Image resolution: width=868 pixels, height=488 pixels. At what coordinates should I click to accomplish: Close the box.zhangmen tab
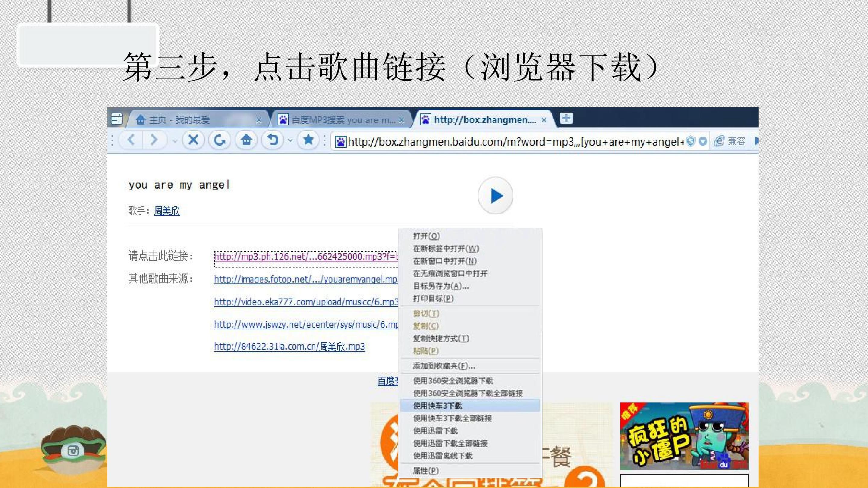coord(543,120)
